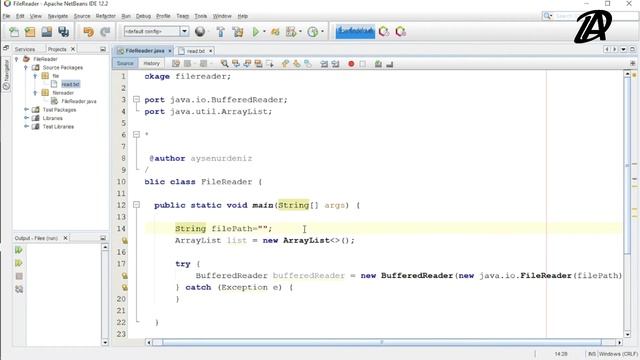Open the Navigator side panel tab
The image size is (640, 360).
pos(6,75)
